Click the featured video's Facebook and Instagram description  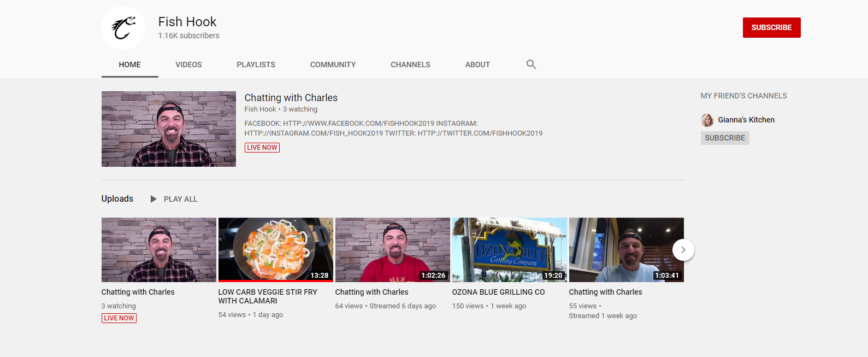[x=393, y=128]
